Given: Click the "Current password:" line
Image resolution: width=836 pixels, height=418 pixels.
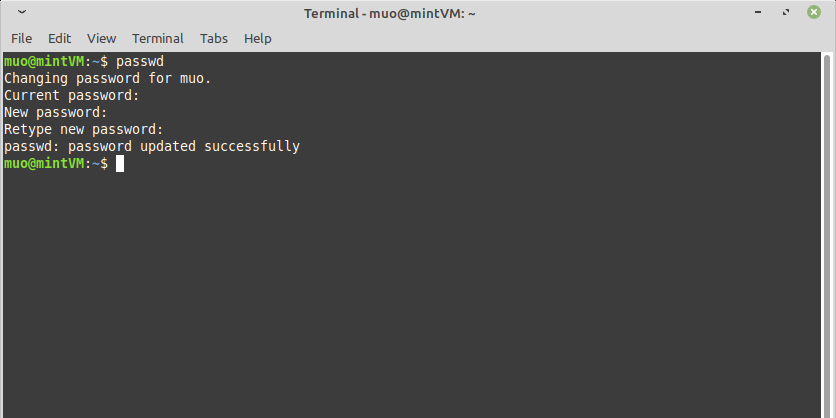Looking at the screenshot, I should (x=71, y=96).
